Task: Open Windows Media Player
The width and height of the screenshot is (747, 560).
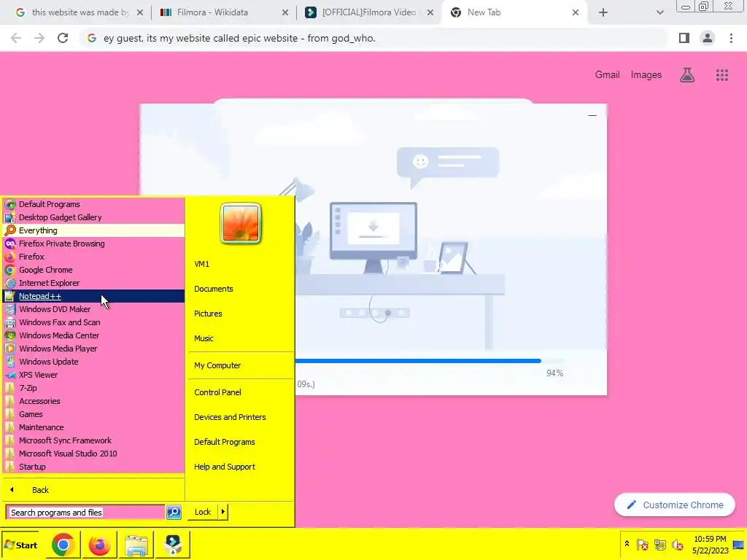Action: 93,349
